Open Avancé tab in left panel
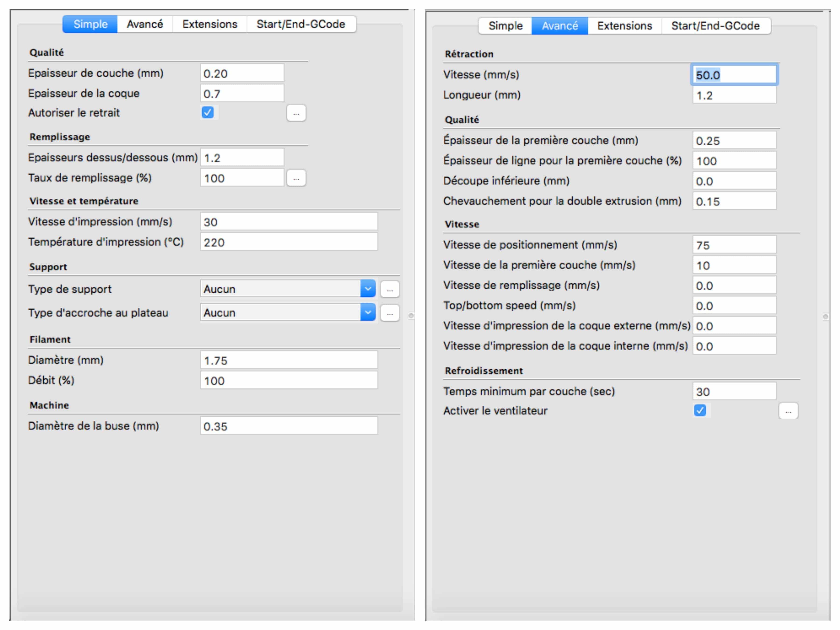Viewport: 840px width, 630px height. [x=145, y=24]
